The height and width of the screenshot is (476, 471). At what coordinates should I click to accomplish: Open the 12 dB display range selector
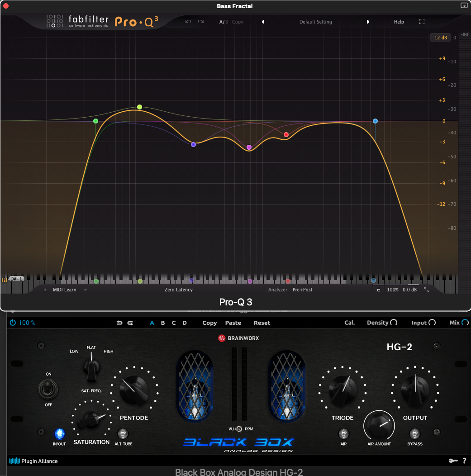coord(440,38)
